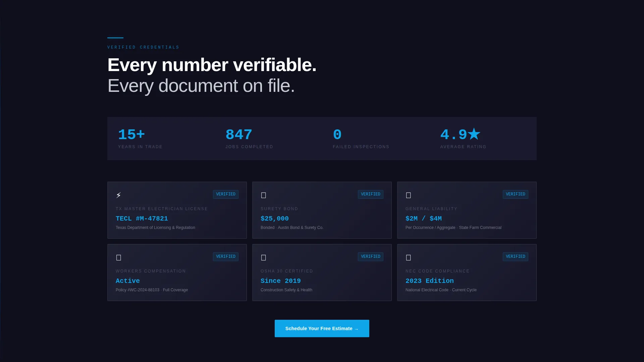Viewport: 644px width, 362px height.
Task: Click the Schedule Your Free Estimate button
Action: [322, 328]
